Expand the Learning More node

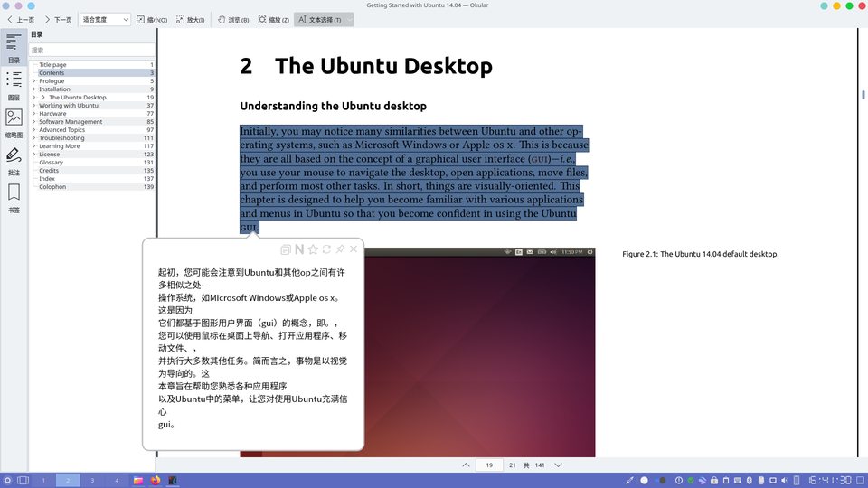click(x=33, y=146)
